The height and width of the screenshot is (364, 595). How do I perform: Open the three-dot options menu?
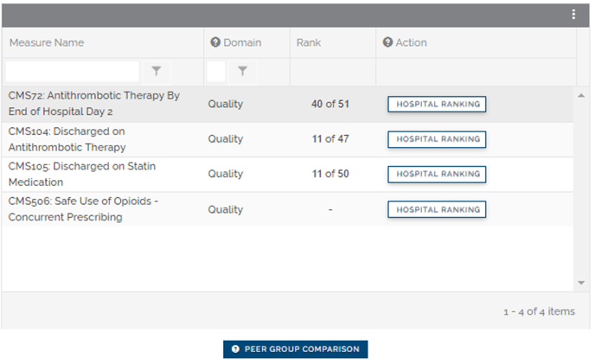pos(573,15)
